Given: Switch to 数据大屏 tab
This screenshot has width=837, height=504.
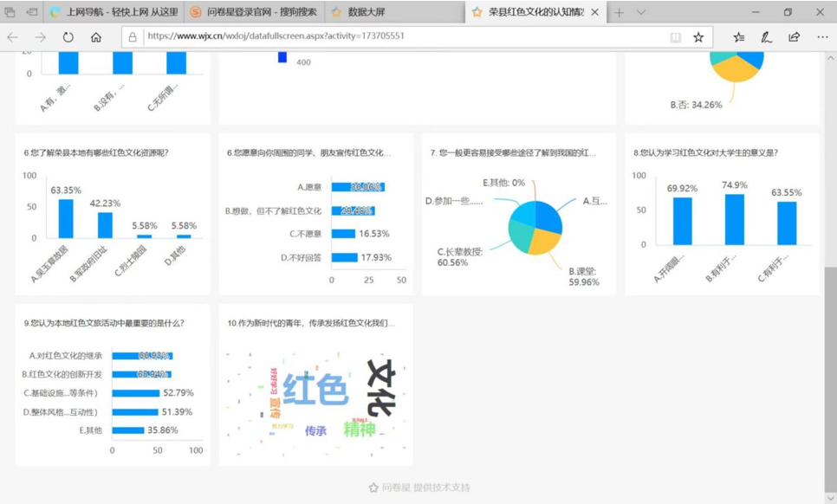Looking at the screenshot, I should pyautogui.click(x=373, y=12).
